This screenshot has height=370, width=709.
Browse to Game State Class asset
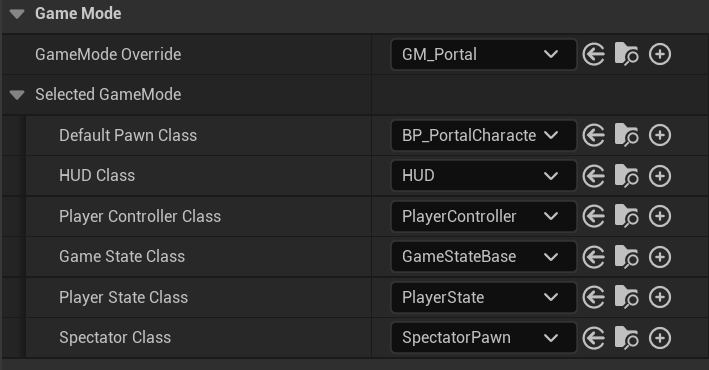point(627,256)
